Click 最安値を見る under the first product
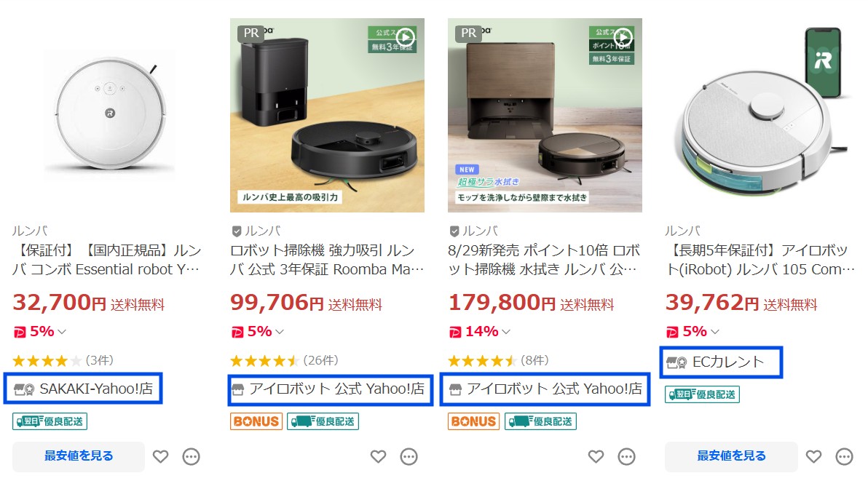The image size is (868, 489). point(78,456)
